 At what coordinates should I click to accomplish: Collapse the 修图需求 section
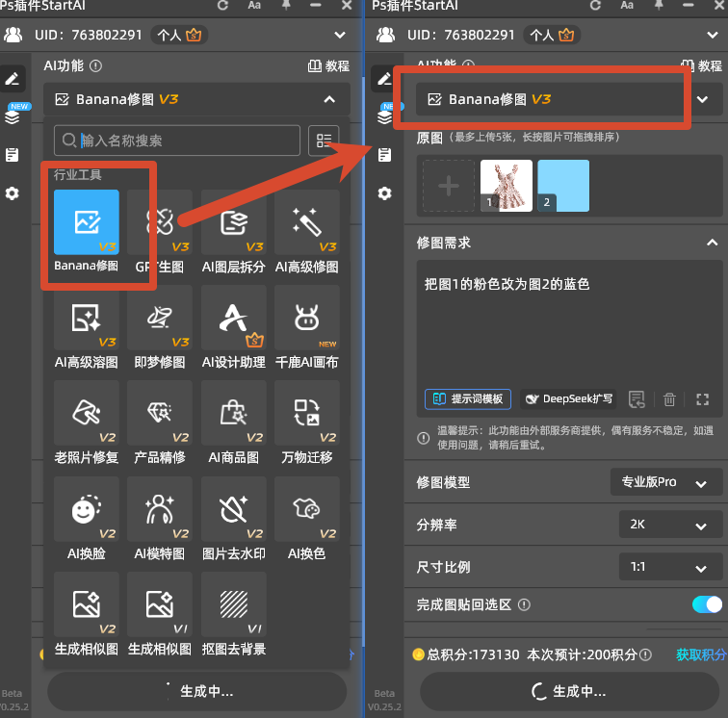713,243
